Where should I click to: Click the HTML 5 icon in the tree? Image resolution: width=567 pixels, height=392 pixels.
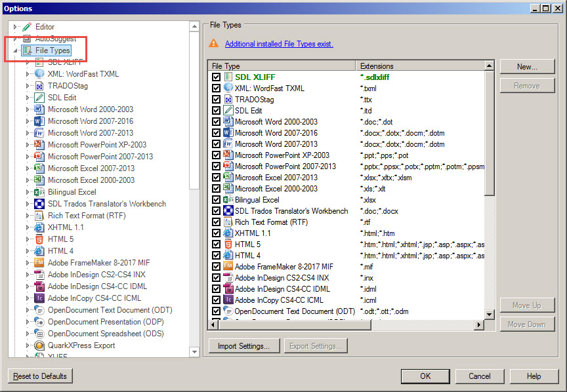tap(39, 239)
